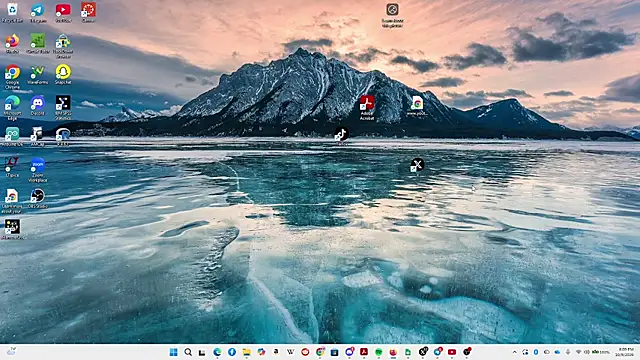Open the Recycle Bin desktop icon
This screenshot has width=640, height=360.
[12, 12]
